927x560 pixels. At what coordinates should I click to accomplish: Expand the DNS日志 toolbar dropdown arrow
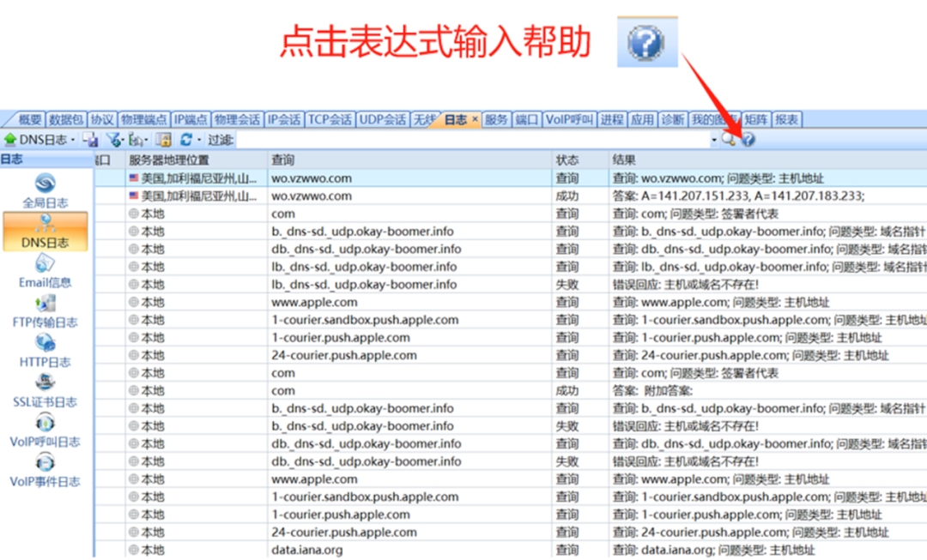coord(73,140)
